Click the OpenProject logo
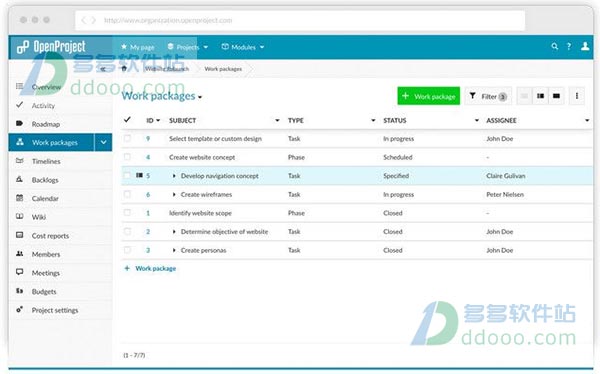 [x=51, y=47]
